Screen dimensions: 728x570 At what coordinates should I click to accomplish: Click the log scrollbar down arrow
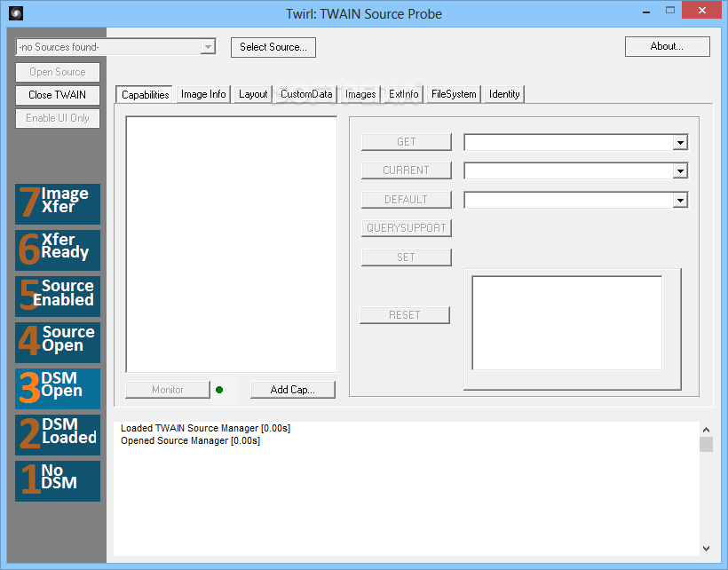tap(706, 548)
